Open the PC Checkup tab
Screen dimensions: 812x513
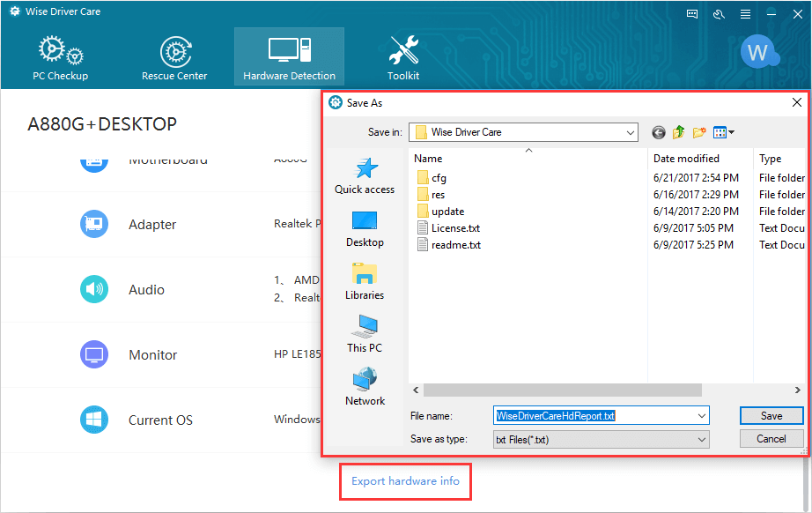click(x=61, y=57)
